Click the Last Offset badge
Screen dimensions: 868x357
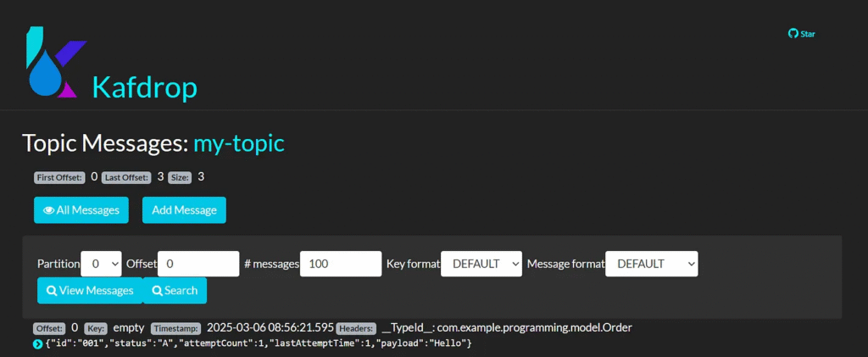pyautogui.click(x=126, y=177)
